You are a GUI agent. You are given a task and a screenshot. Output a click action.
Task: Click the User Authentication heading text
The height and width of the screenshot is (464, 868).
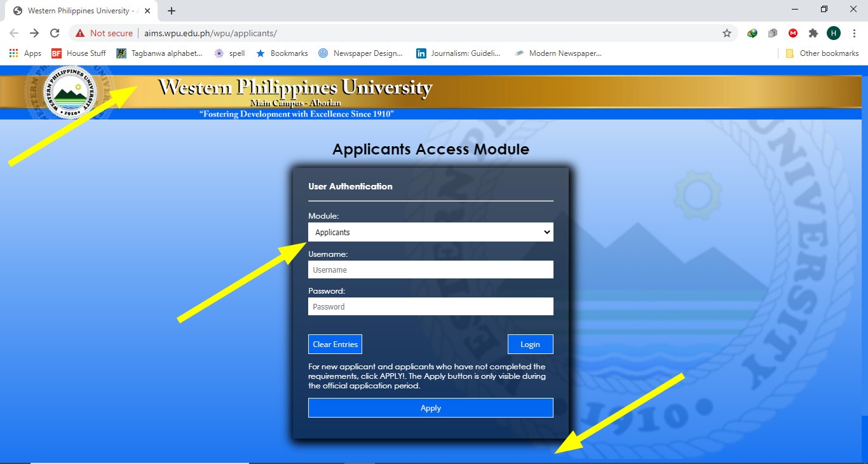[x=350, y=186]
